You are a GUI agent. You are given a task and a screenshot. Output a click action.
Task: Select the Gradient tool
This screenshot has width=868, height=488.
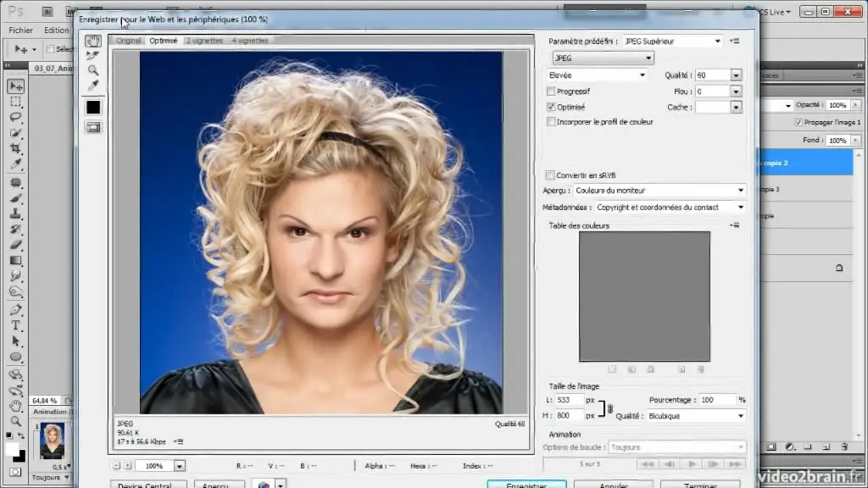[x=15, y=260]
